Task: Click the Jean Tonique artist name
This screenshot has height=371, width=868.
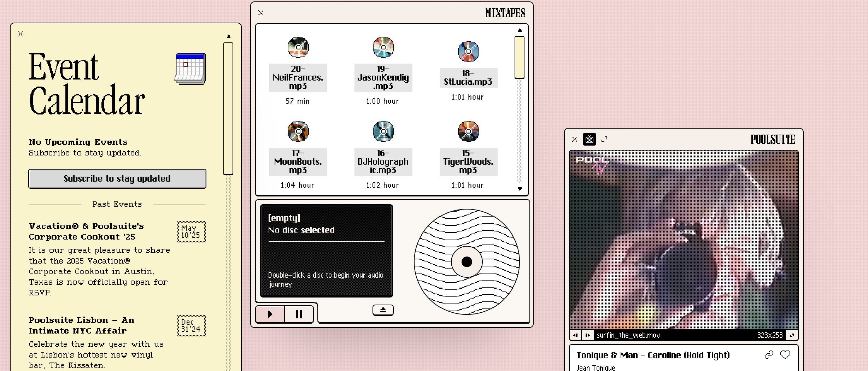Action: [x=596, y=367]
